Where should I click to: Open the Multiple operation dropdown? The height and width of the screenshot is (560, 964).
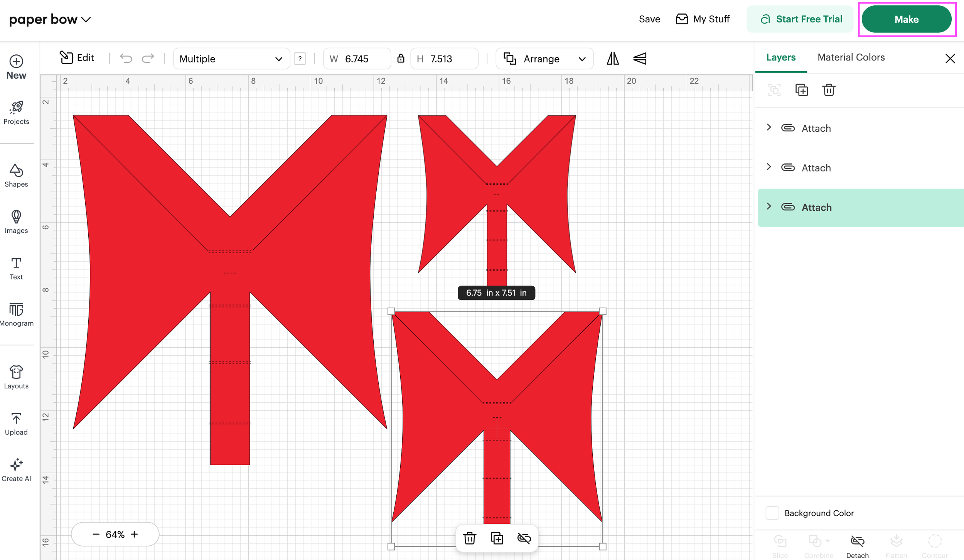pos(231,59)
